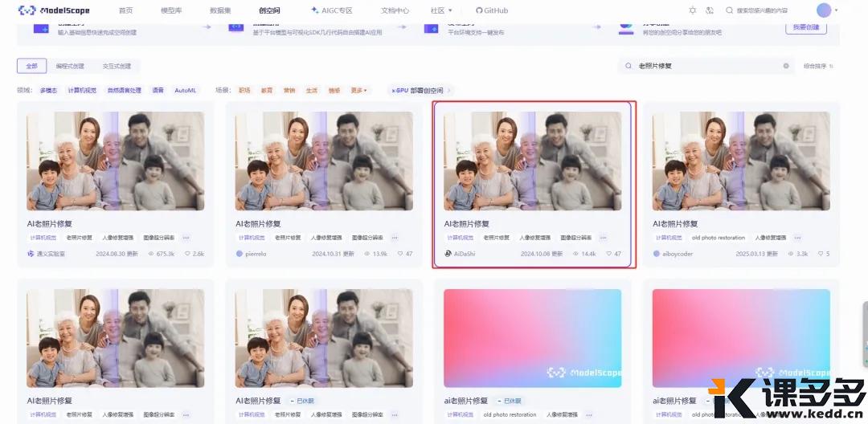Select the 全部 filter tab
Screen dimensions: 868x424
31,66
